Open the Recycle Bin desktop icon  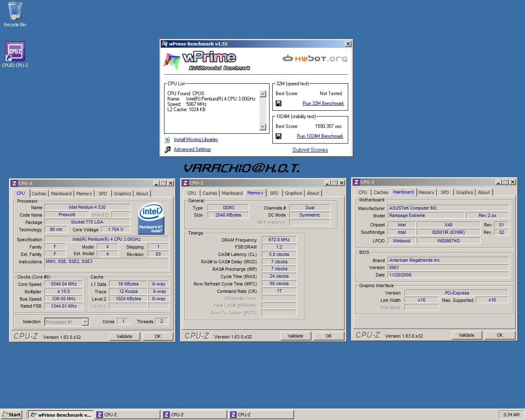coord(15,14)
